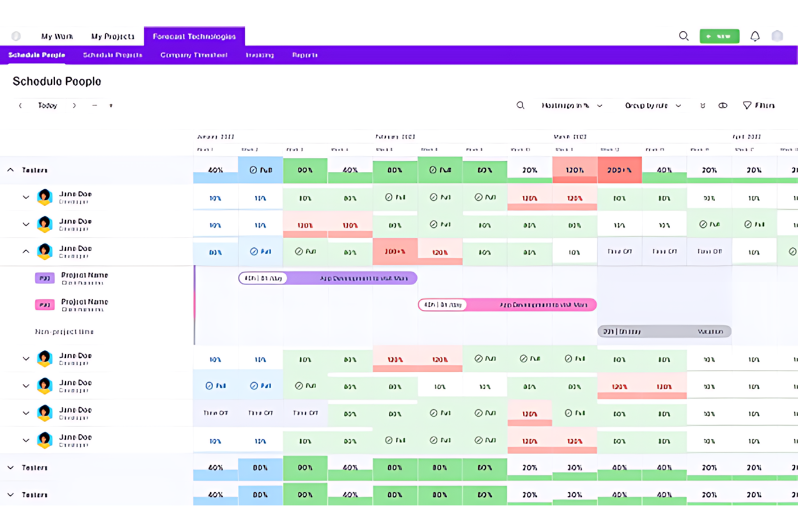Viewport: 798px width, 532px height.
Task: Advance the schedule with the right arrow after Today
Action: (x=74, y=106)
